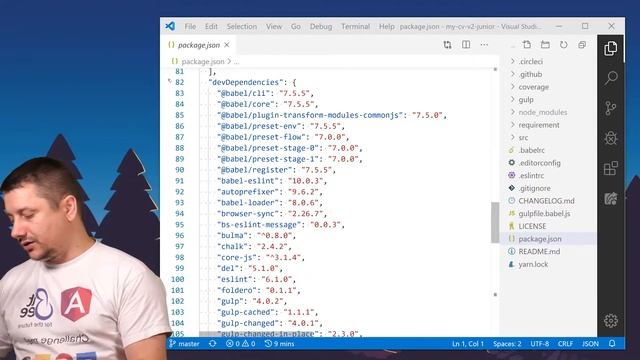Open the Help menu
Screen dimensions: 640x360
click(386, 26)
